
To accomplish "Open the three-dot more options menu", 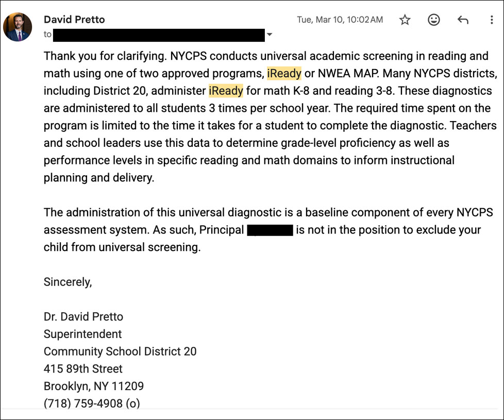I will [x=492, y=20].
